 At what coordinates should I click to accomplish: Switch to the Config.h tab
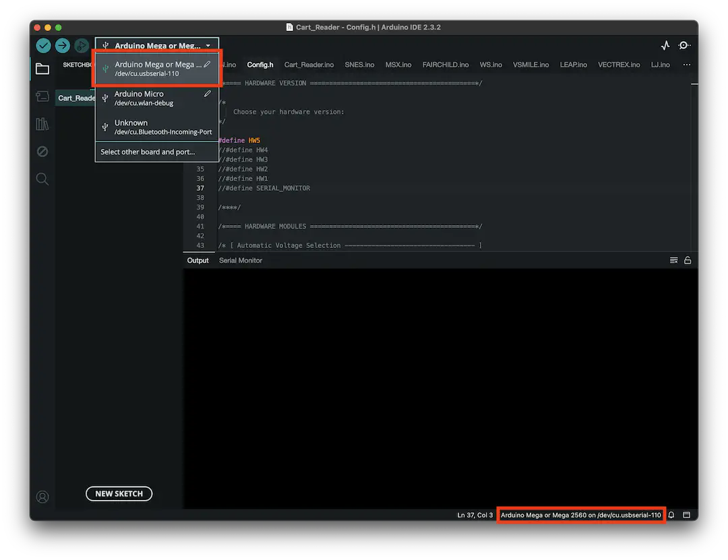[x=260, y=65]
